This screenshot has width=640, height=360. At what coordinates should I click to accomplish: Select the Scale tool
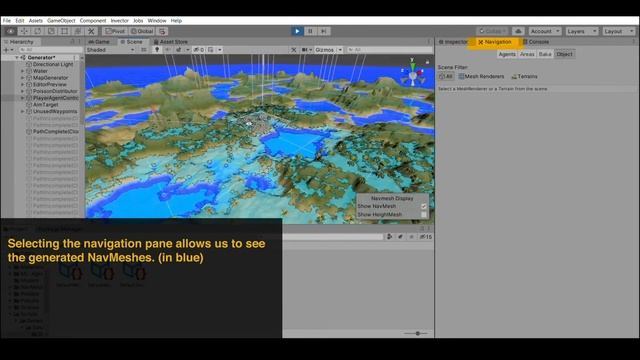click(51, 31)
